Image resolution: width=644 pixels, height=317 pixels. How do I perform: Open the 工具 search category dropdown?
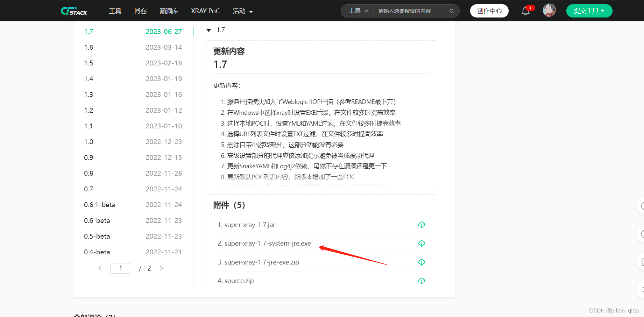358,11
